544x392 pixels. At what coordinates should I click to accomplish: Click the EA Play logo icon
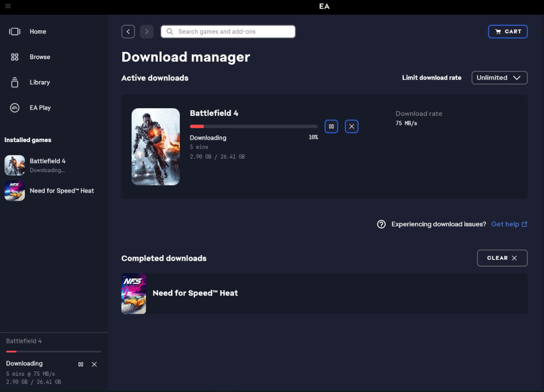[x=15, y=108]
